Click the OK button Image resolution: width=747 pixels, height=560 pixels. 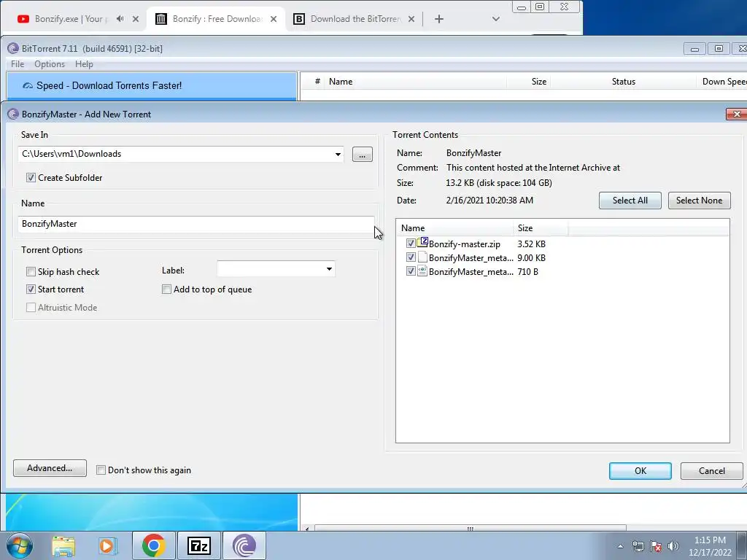(x=640, y=471)
